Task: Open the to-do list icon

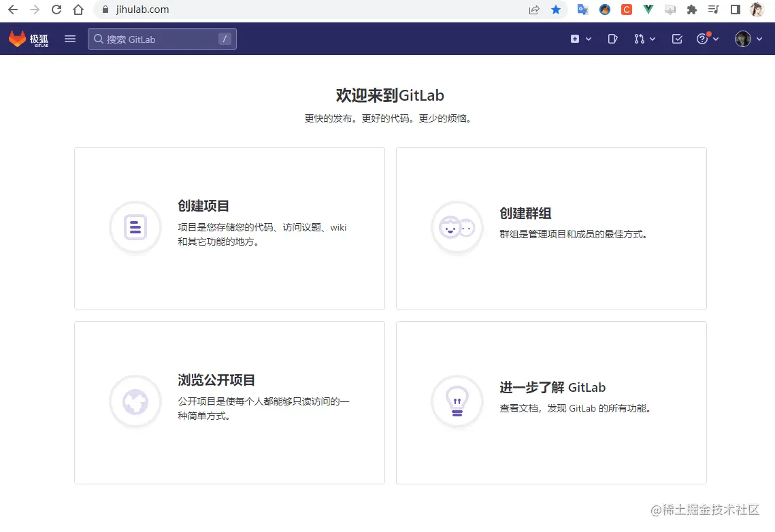Action: coord(677,39)
